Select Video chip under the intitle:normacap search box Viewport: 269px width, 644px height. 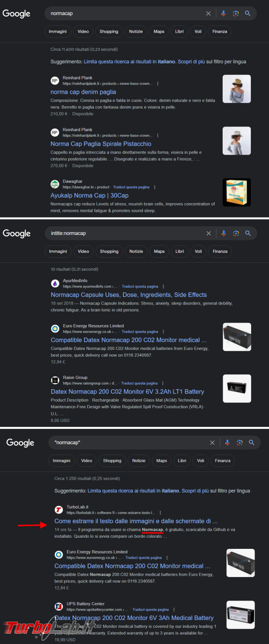click(x=84, y=251)
